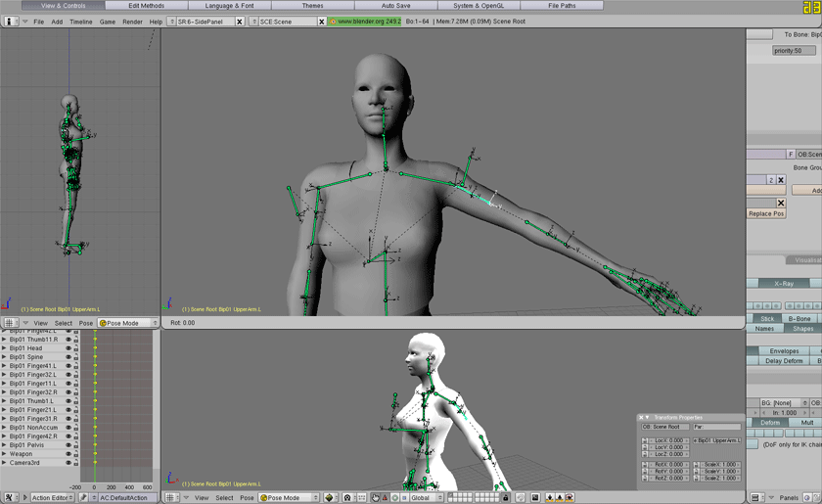The height and width of the screenshot is (504, 822).
Task: Open the SCE:Scene dropdown arrow
Action: [x=253, y=22]
